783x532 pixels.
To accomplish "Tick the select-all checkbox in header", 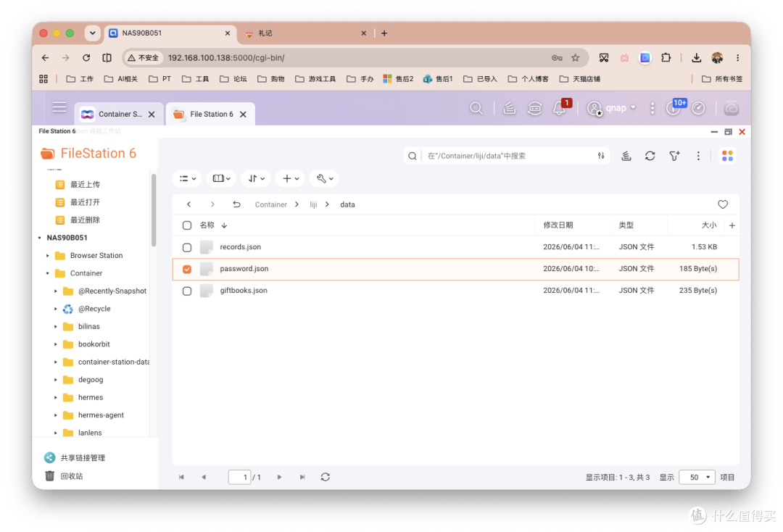I will [x=187, y=225].
